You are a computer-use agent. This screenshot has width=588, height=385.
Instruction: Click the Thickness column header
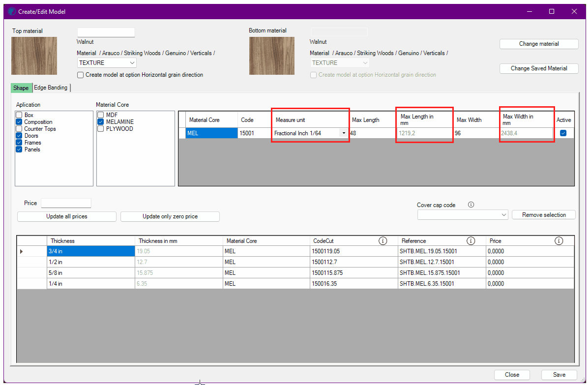coord(91,240)
